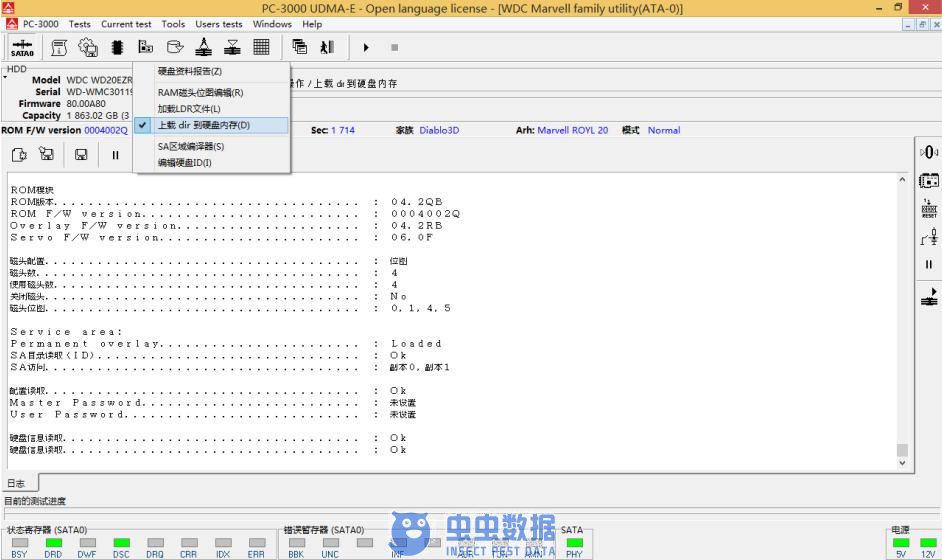
Task: Click the log export document icon
Action: [x=19, y=155]
